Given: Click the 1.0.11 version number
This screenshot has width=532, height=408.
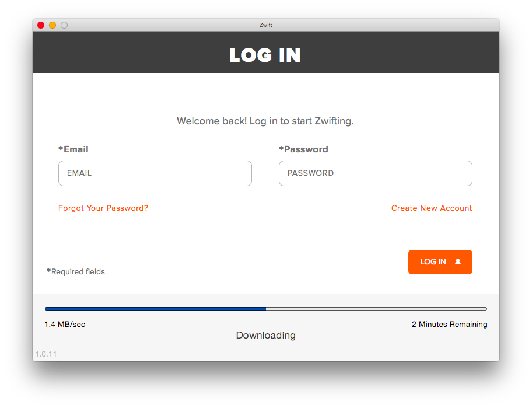Looking at the screenshot, I should (x=46, y=354).
